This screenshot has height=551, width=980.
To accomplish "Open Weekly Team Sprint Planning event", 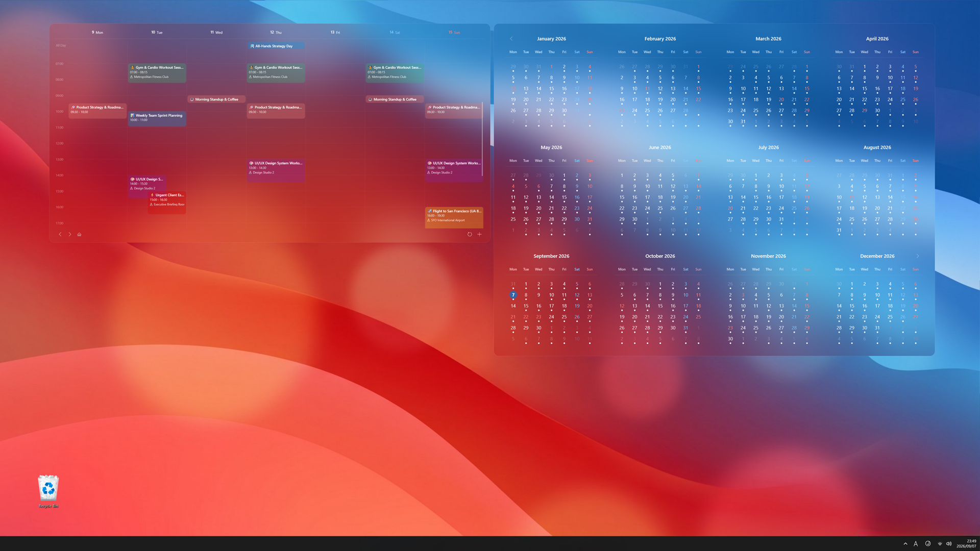I will pyautogui.click(x=157, y=119).
